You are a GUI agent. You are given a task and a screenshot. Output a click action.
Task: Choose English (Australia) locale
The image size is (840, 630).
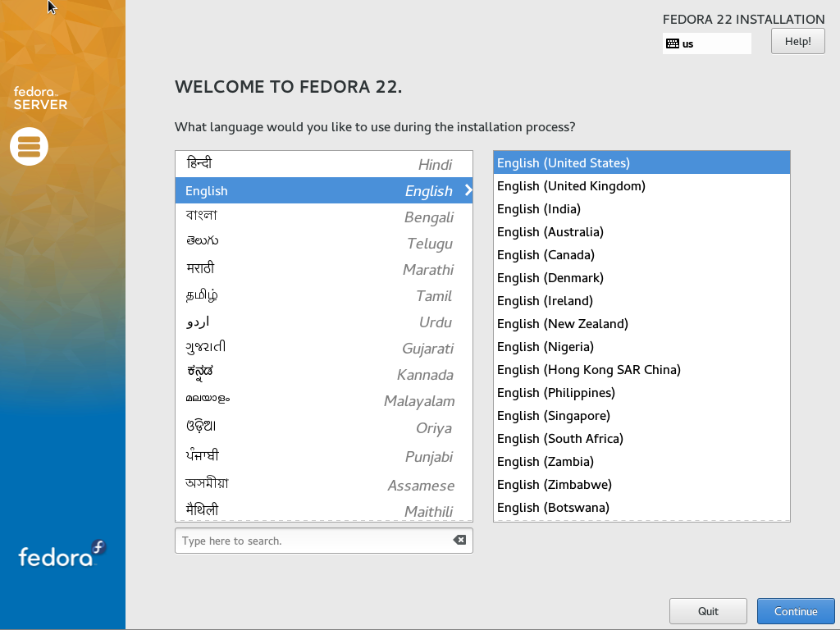641,232
